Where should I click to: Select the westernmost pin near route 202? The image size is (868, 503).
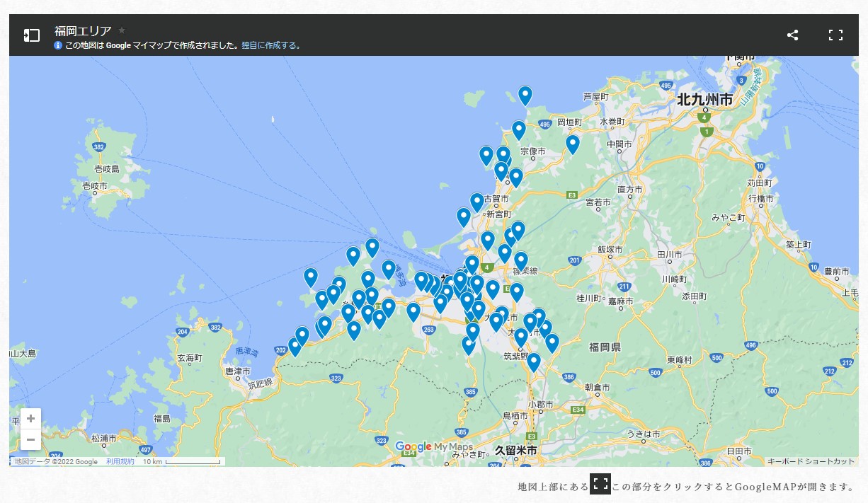295,346
